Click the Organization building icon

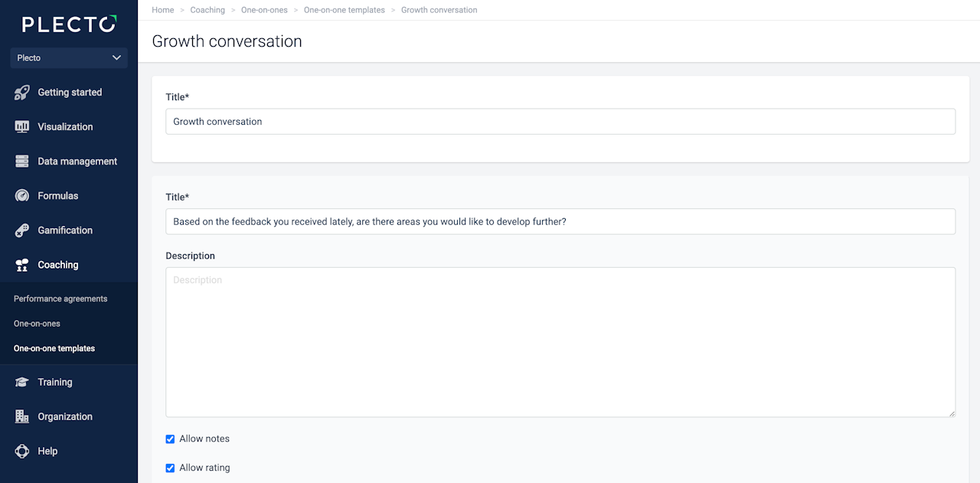tap(22, 416)
